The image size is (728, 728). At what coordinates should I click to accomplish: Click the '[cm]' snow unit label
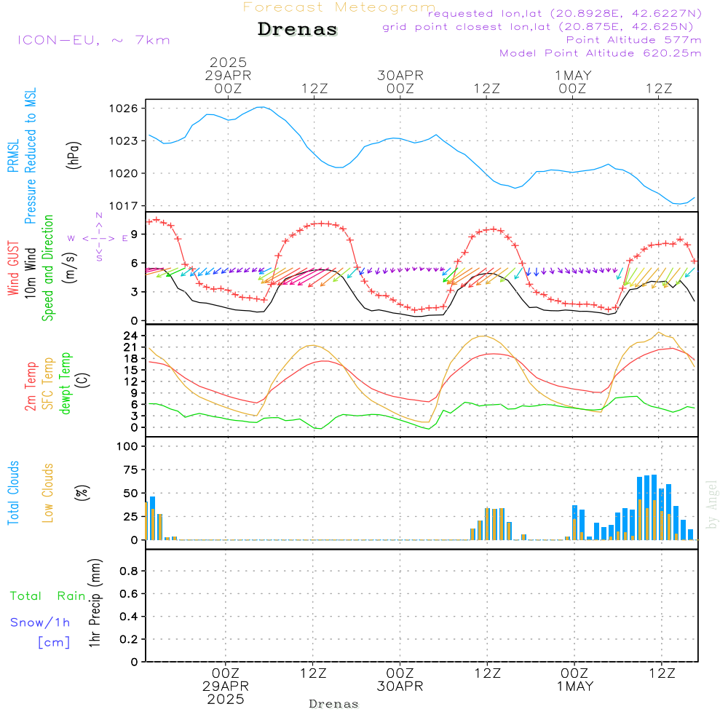pyautogui.click(x=54, y=642)
